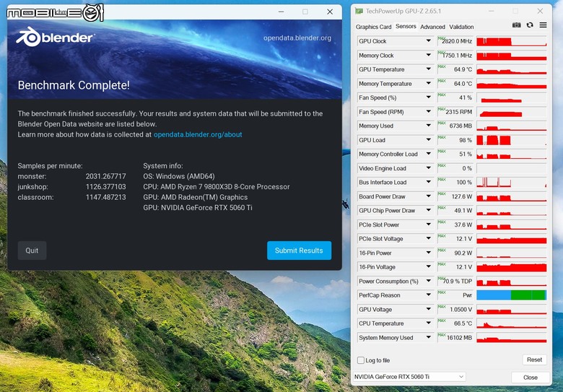Open the Board Power Draw dropdown
This screenshot has width=563, height=392.
[x=428, y=196]
